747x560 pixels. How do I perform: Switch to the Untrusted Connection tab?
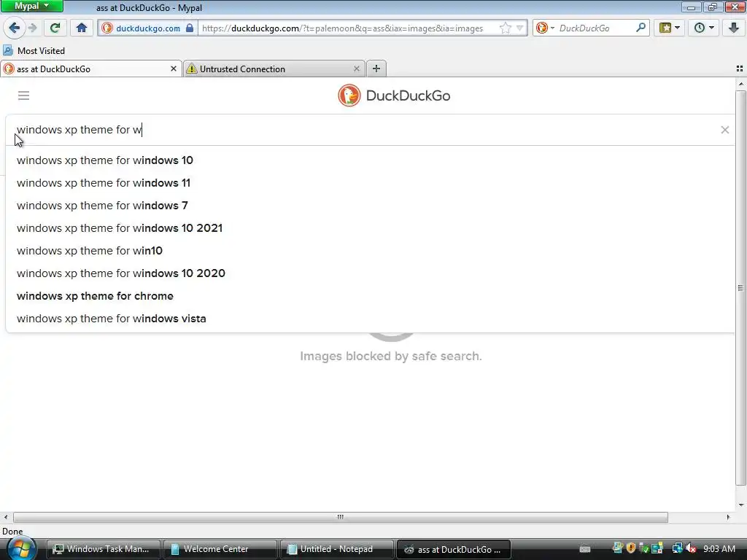pos(274,69)
